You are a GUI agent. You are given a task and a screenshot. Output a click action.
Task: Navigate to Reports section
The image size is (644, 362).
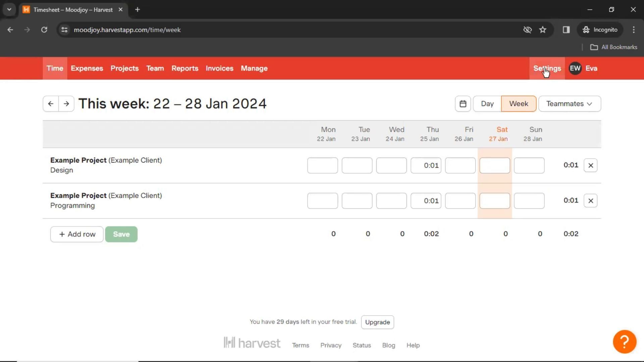(185, 68)
